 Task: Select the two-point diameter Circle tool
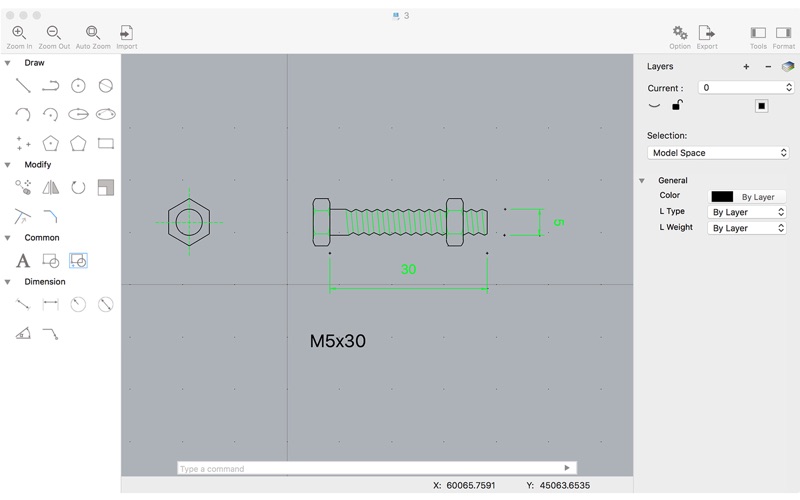tap(106, 85)
